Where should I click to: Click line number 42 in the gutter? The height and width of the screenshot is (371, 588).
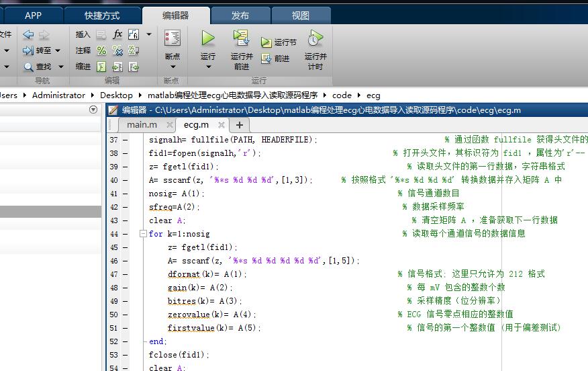(114, 207)
